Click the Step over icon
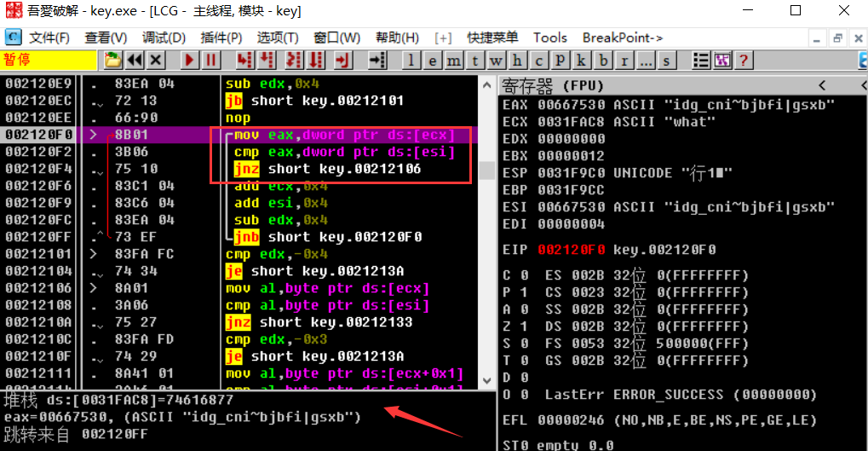This screenshot has height=451, width=868. (x=267, y=60)
